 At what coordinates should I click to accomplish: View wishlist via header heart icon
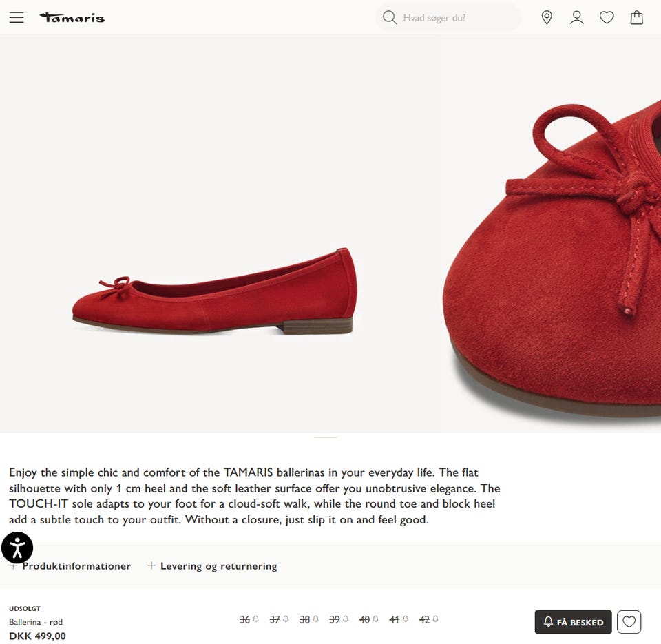[x=607, y=18]
